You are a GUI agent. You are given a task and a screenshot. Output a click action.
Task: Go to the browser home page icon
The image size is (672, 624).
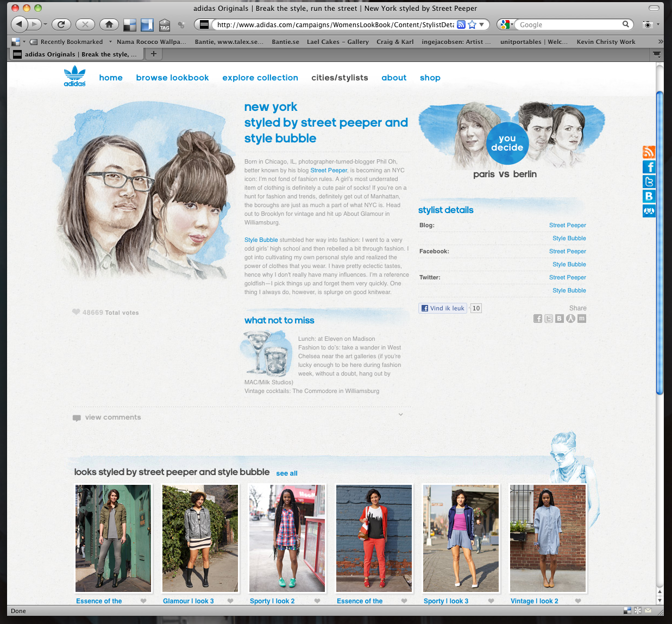pyautogui.click(x=109, y=24)
